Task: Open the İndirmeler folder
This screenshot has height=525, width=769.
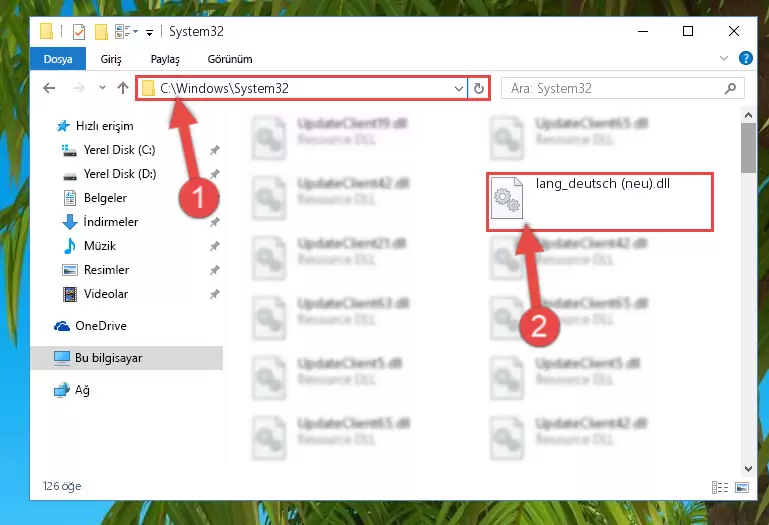Action: [x=111, y=222]
